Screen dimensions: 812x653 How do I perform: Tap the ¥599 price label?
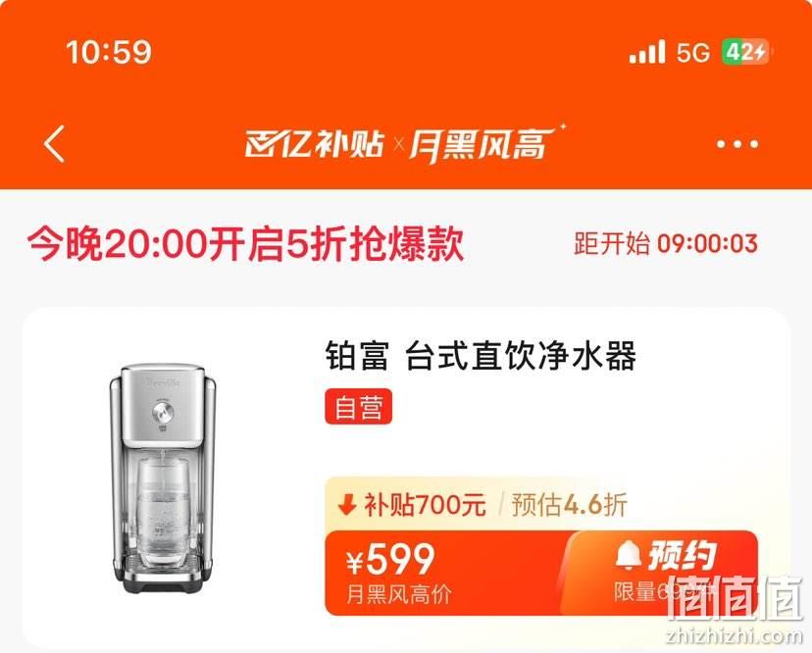tap(391, 560)
